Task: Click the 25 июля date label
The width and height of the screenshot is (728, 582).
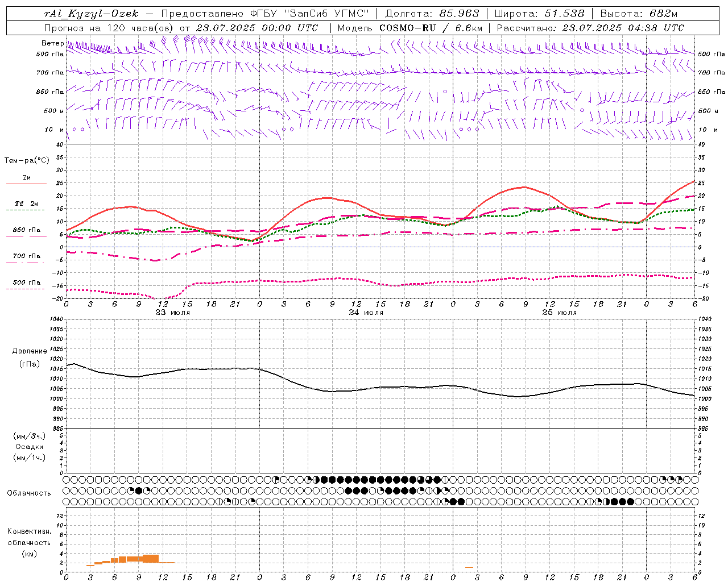Action: pos(559,313)
